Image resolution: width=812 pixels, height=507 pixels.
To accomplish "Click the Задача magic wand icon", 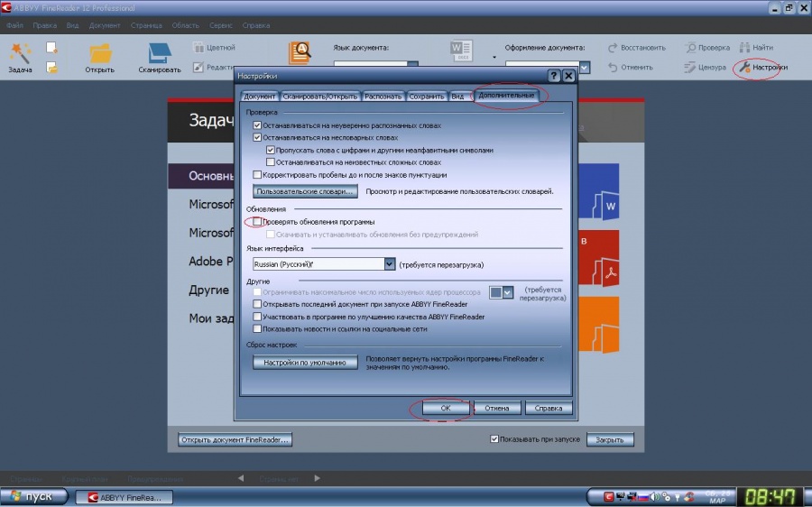I will point(21,53).
